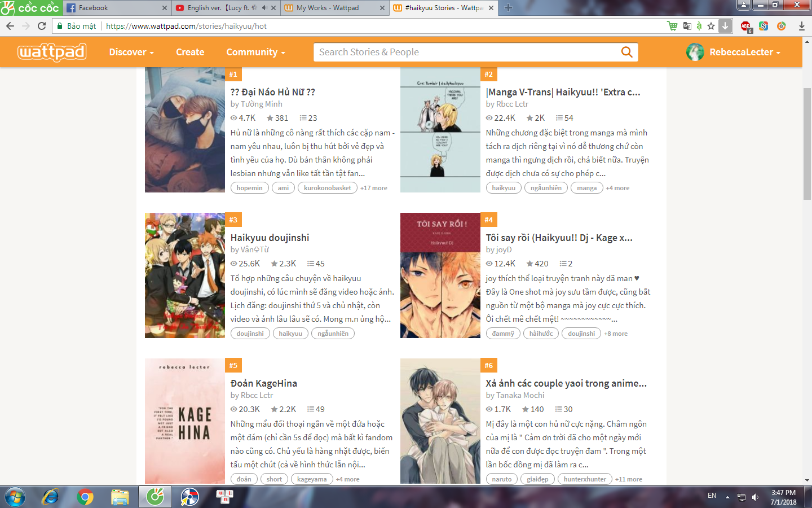Open the browser downloads icon
The height and width of the screenshot is (508, 812).
pyautogui.click(x=801, y=26)
